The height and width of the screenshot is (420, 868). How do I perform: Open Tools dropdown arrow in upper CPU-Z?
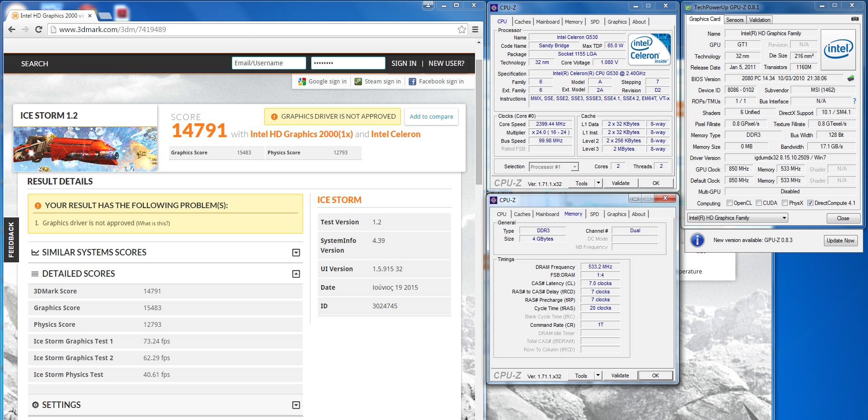tap(598, 183)
